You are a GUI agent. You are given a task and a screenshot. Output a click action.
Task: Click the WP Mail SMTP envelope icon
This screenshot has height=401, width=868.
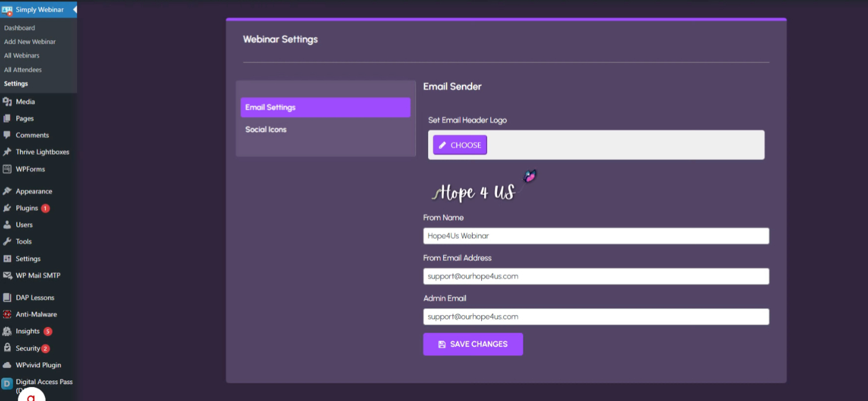pyautogui.click(x=7, y=276)
